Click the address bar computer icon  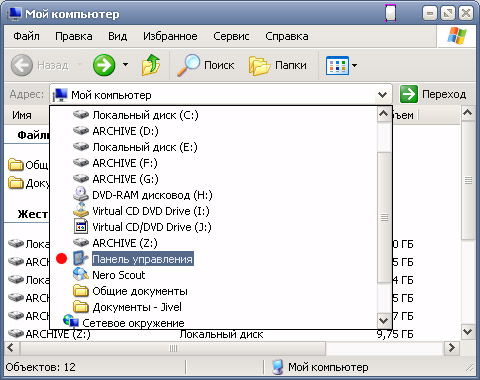60,95
